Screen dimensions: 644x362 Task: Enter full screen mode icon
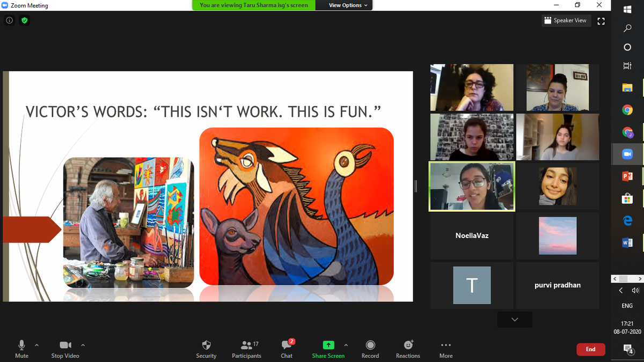pos(601,21)
